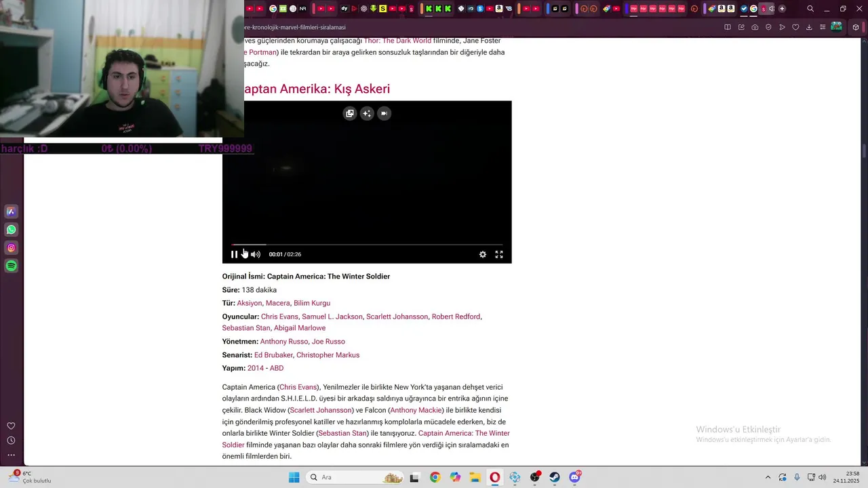The image size is (868, 488).
Task: Open the Anthony Russo director link
Action: click(x=284, y=342)
